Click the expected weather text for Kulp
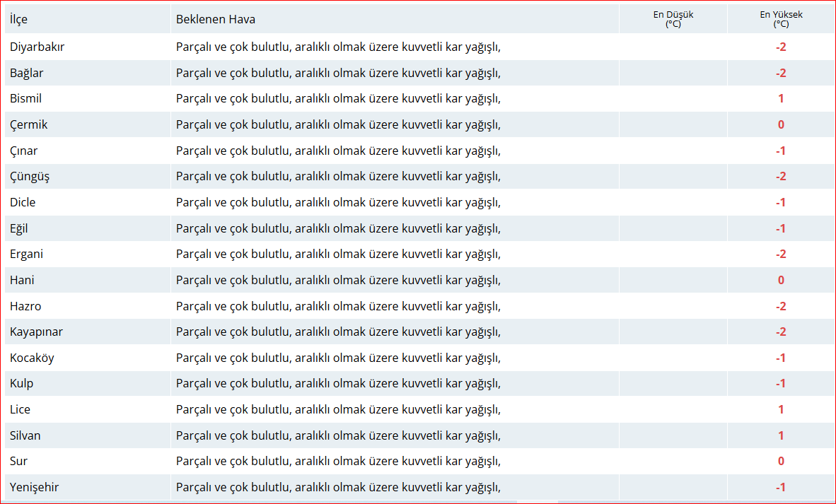Screen dimensions: 836x504 [338, 383]
